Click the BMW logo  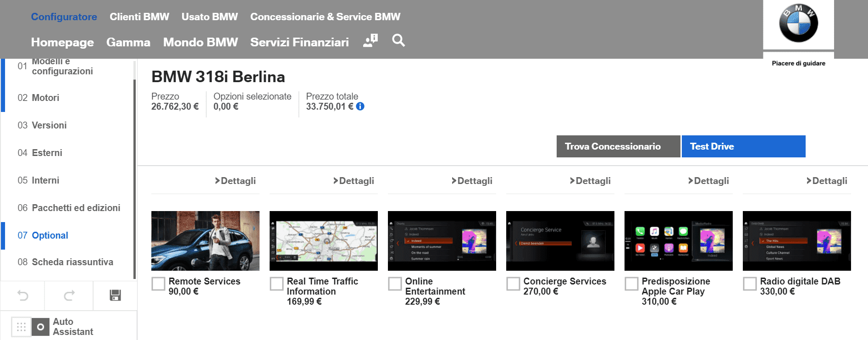tap(798, 24)
